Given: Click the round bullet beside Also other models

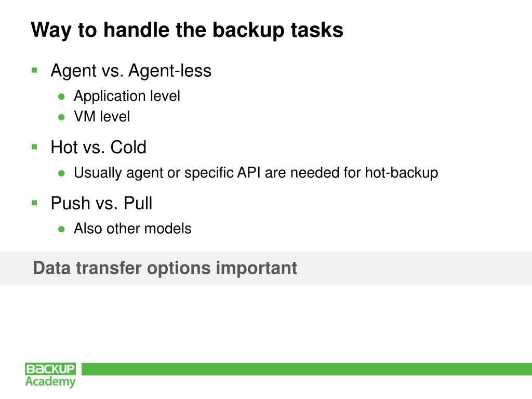Looking at the screenshot, I should pos(61,229).
